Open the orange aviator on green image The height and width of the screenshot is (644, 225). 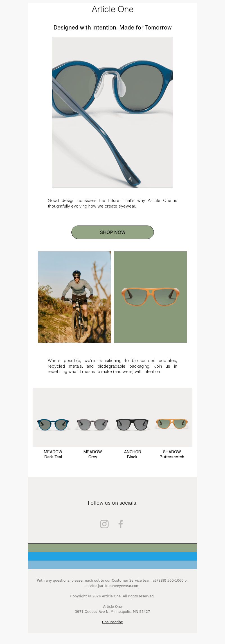pos(150,297)
